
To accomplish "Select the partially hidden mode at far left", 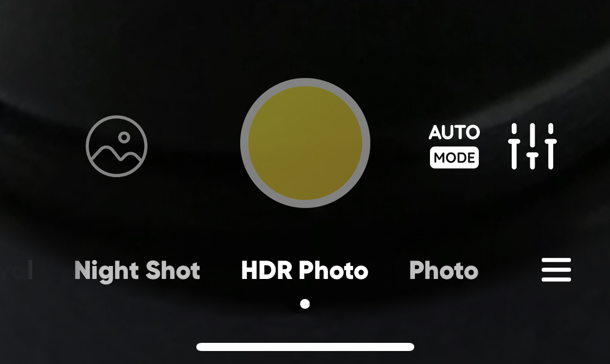I will [16, 270].
